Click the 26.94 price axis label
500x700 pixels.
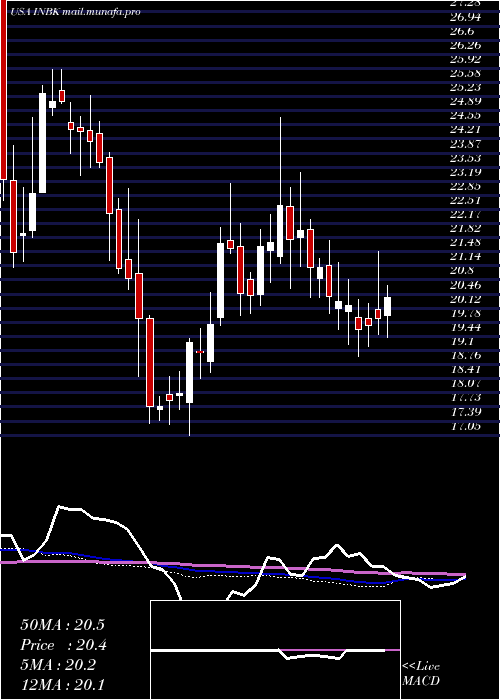(465, 17)
